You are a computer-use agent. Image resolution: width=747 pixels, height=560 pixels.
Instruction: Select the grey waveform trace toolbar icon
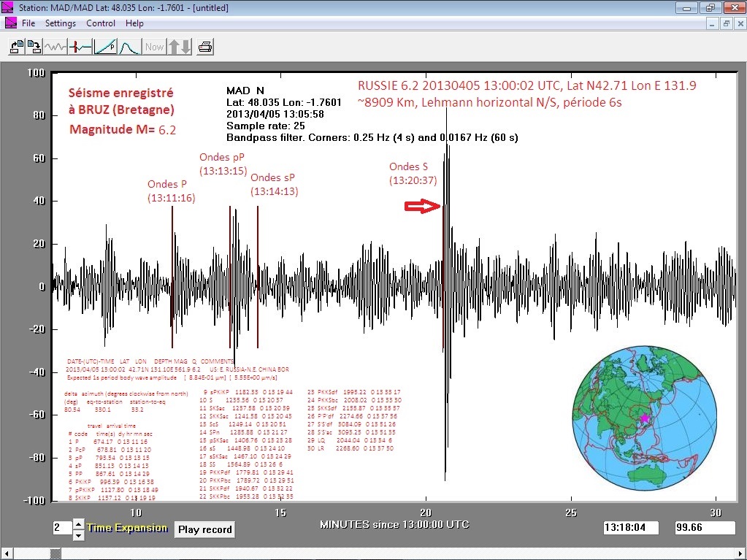[55, 47]
